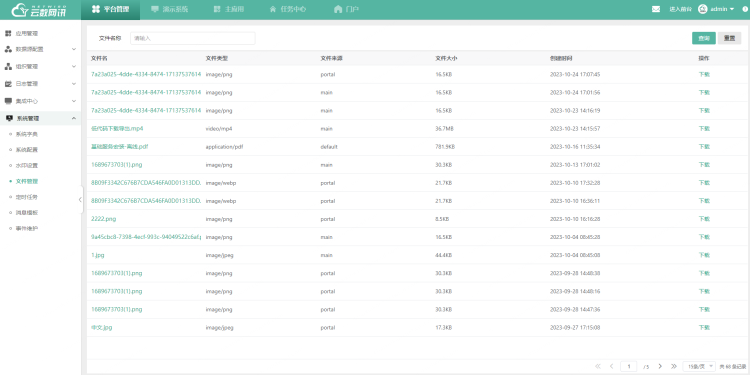Switch to the 主应用 top tab
750x375 pixels.
point(229,10)
